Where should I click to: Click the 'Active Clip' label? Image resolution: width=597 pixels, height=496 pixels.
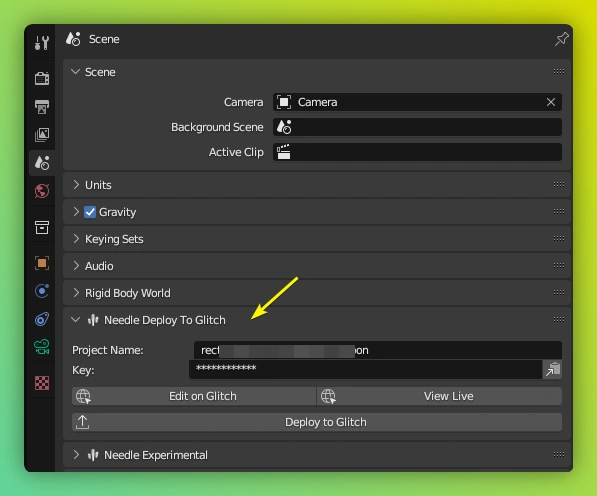tap(236, 152)
